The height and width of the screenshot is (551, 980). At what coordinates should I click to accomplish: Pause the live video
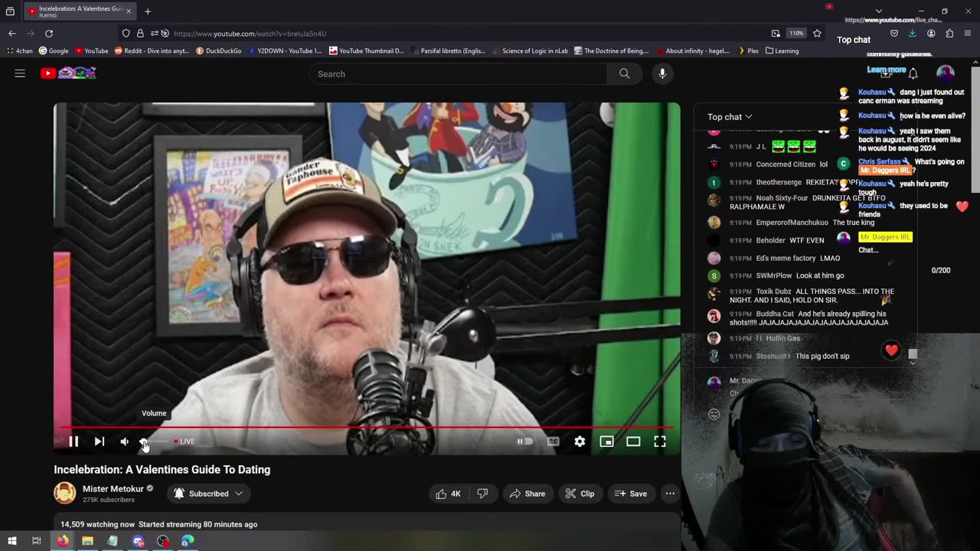pyautogui.click(x=73, y=442)
